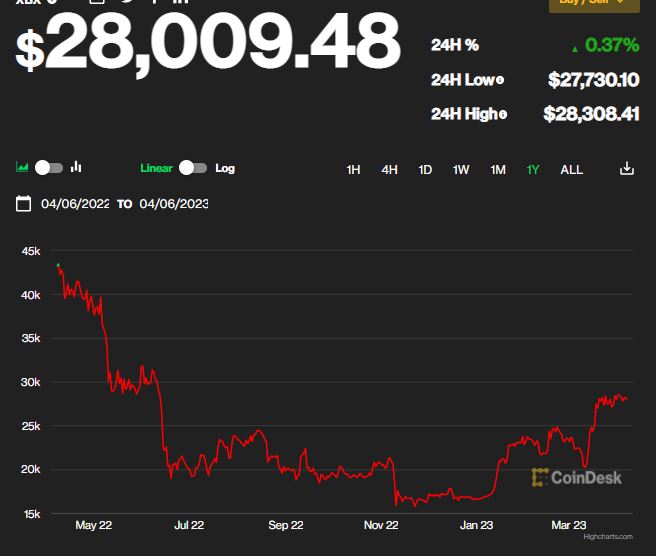Screen dimensions: 656x556
Task: Choose the Linear scale label
Action: tap(156, 168)
